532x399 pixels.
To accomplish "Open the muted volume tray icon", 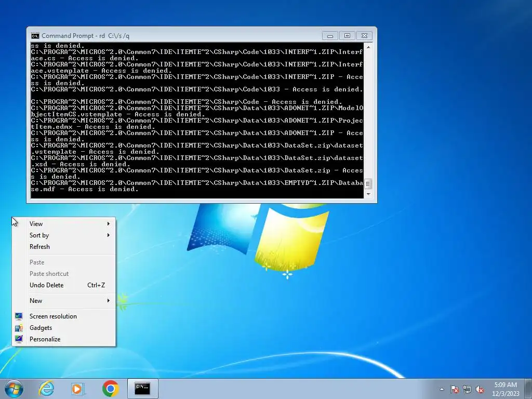I will point(480,389).
